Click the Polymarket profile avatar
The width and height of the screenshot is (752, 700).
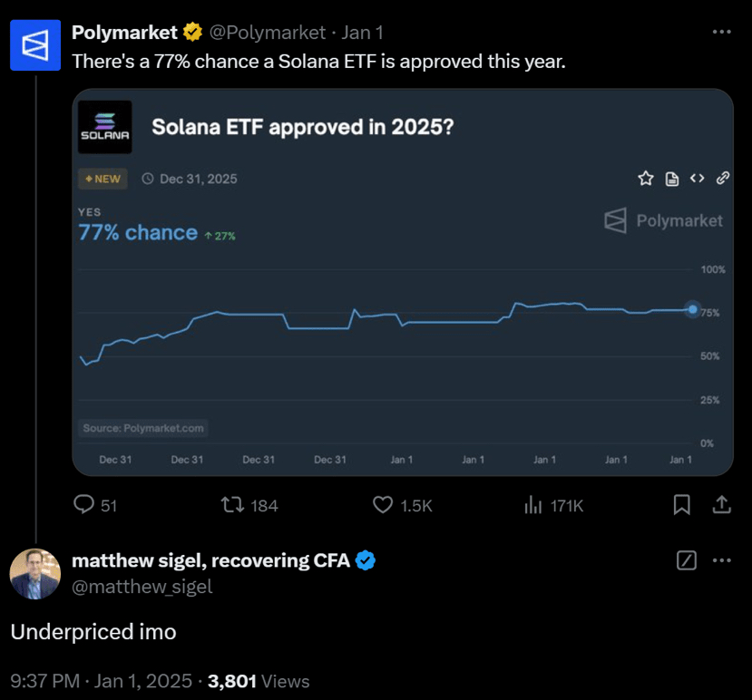coord(35,46)
